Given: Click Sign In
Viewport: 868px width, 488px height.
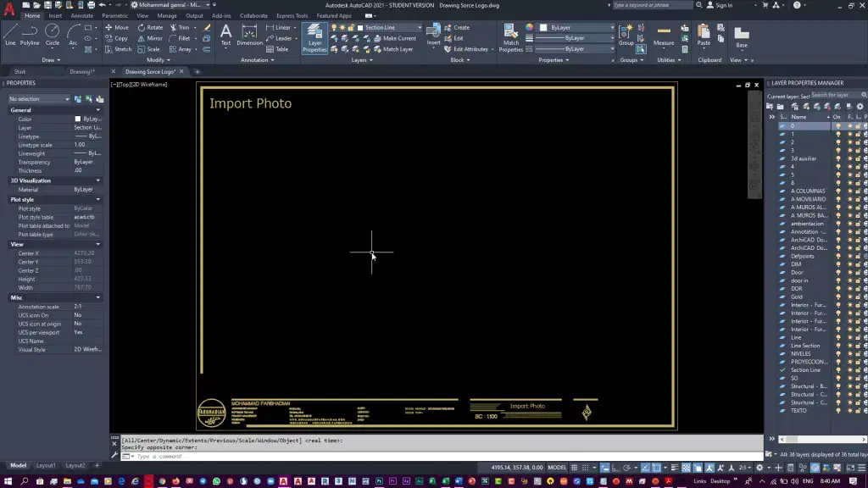Looking at the screenshot, I should pos(723,5).
